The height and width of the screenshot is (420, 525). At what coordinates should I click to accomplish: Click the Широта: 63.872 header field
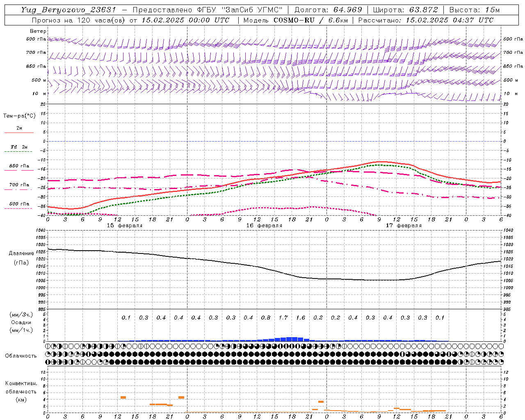click(x=406, y=10)
